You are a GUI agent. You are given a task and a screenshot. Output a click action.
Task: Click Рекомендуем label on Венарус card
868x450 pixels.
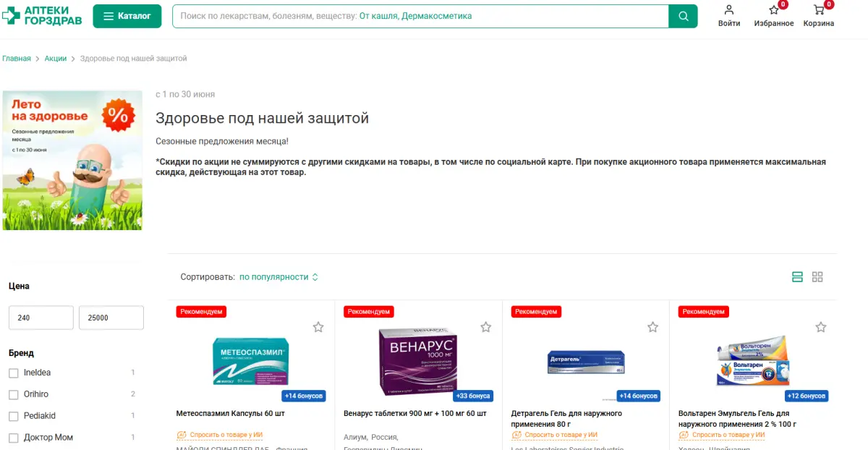pyautogui.click(x=369, y=312)
